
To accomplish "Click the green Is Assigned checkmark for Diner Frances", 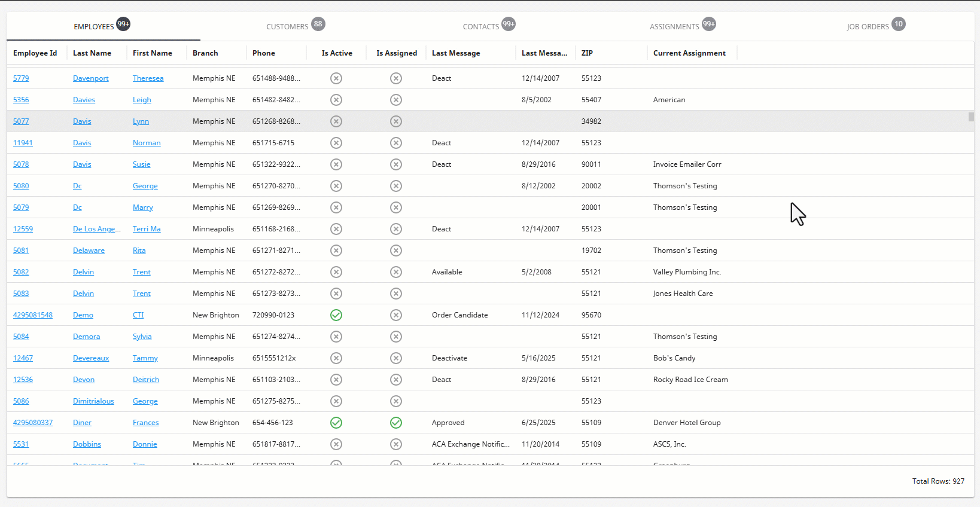I will point(396,423).
